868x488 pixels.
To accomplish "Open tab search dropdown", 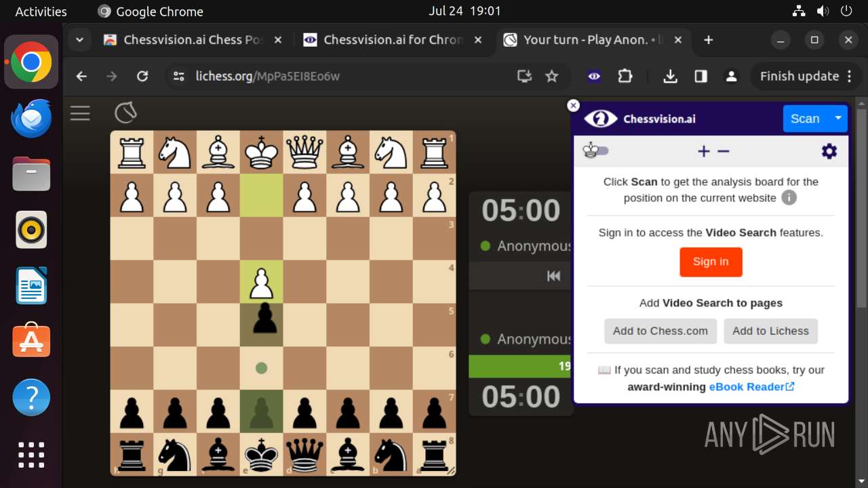I will tap(79, 40).
